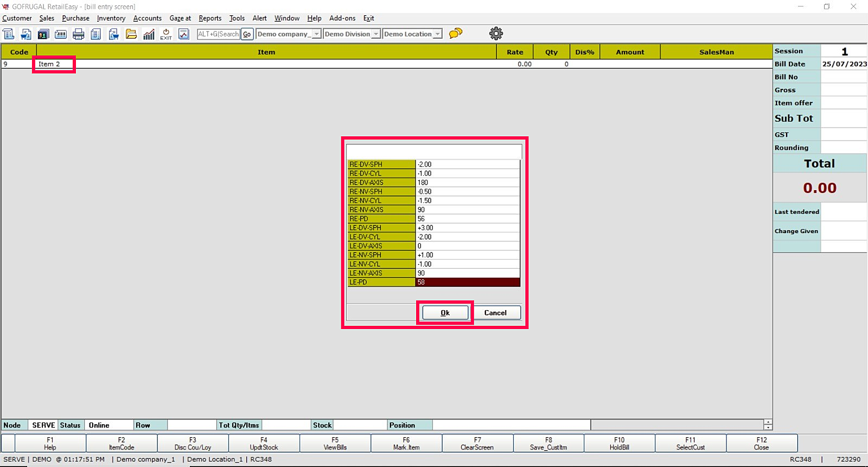This screenshot has height=467, width=868.
Task: Open the yellow folder toolbar icon
Action: pyautogui.click(x=131, y=34)
